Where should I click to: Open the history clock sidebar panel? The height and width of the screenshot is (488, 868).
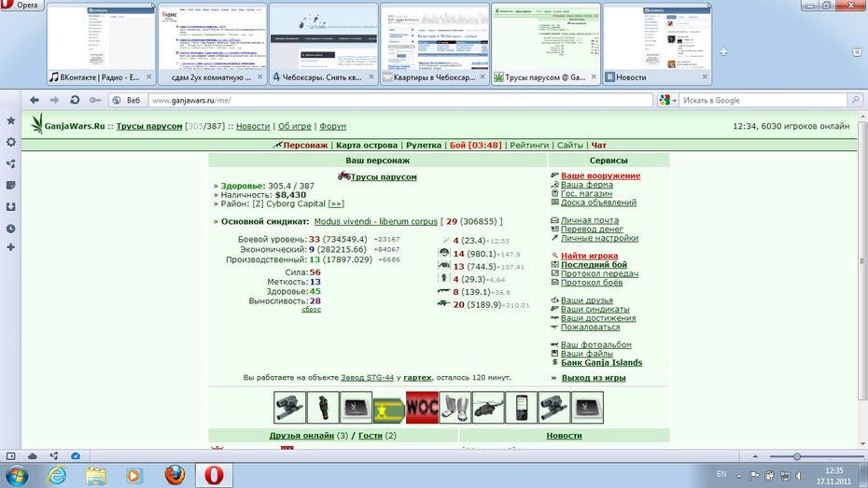(10, 229)
